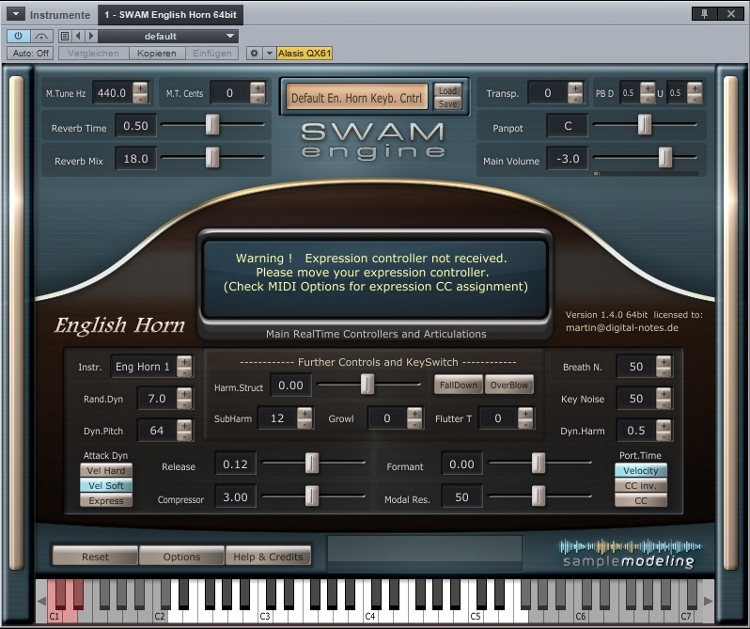Image resolution: width=750 pixels, height=629 pixels.
Task: Increase Transp. value
Action: [575, 88]
